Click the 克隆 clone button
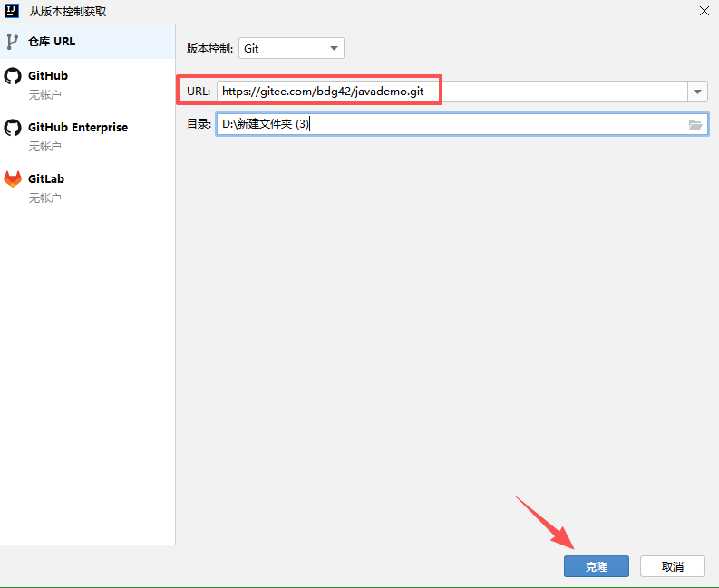This screenshot has height=588, width=719. click(x=596, y=566)
